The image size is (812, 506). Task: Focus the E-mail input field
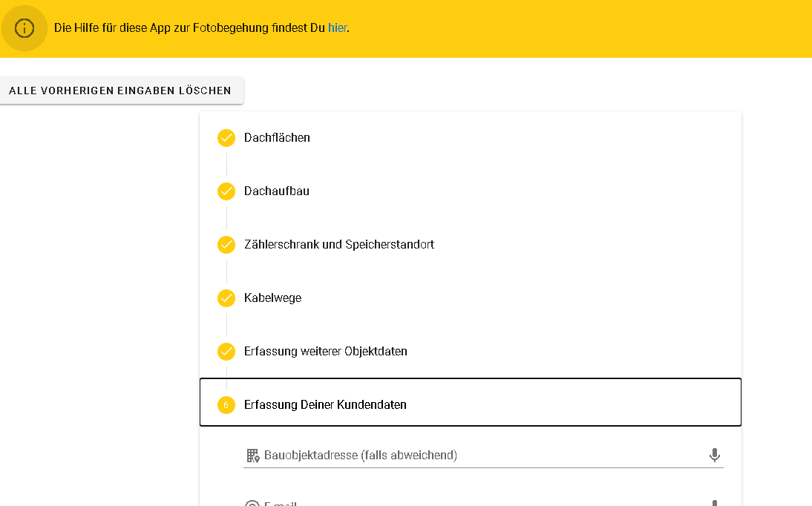tap(475, 503)
